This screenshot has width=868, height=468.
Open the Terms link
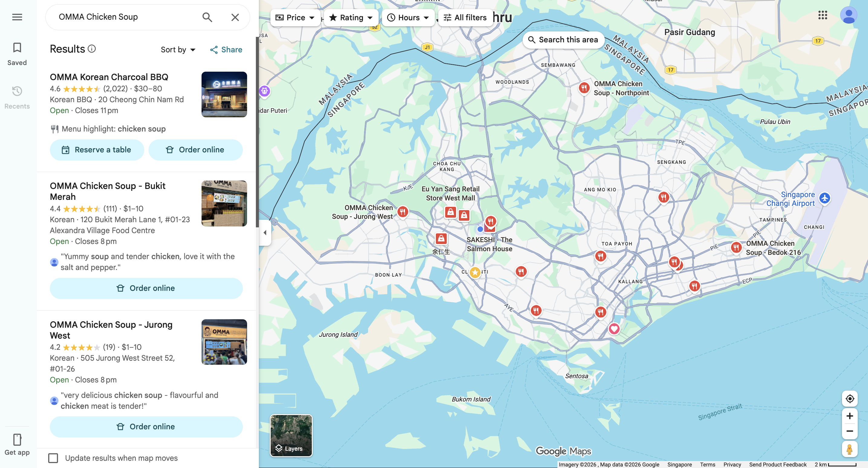(707, 464)
